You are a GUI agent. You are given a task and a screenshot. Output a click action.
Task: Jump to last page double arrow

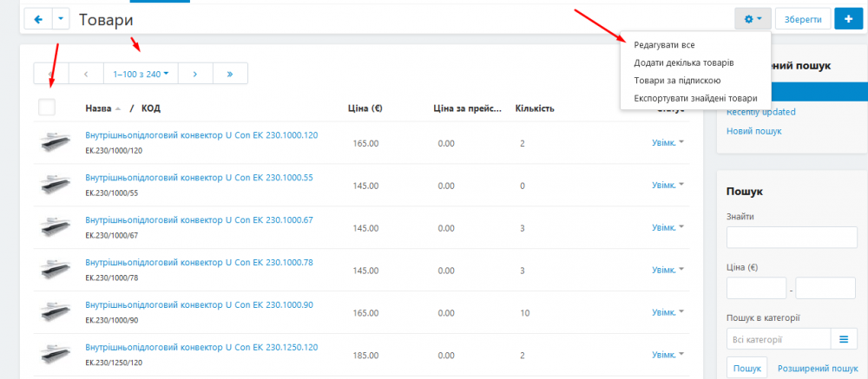click(230, 74)
